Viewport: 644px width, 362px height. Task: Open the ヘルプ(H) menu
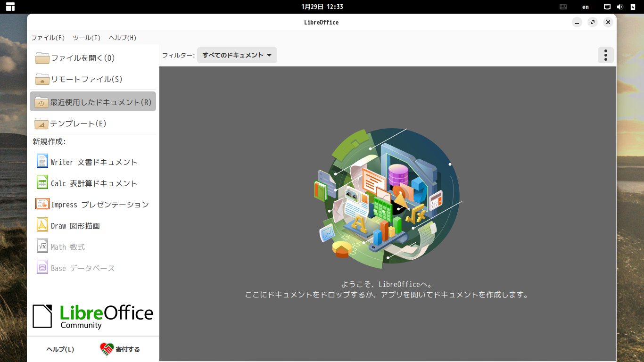(123, 38)
